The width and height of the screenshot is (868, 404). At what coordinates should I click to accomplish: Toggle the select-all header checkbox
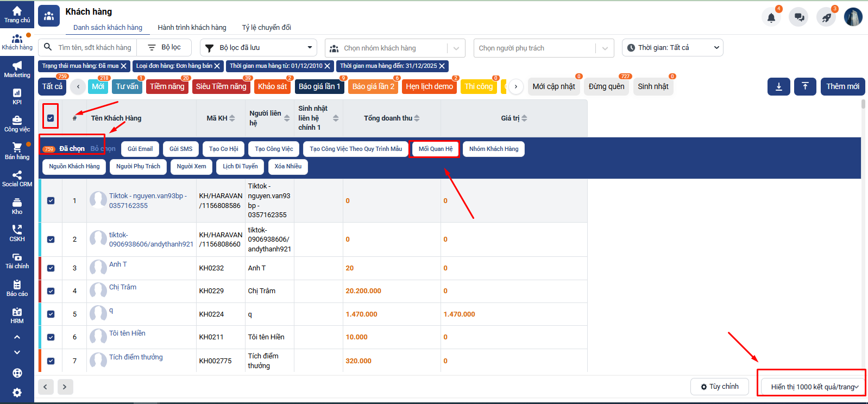[x=51, y=118]
